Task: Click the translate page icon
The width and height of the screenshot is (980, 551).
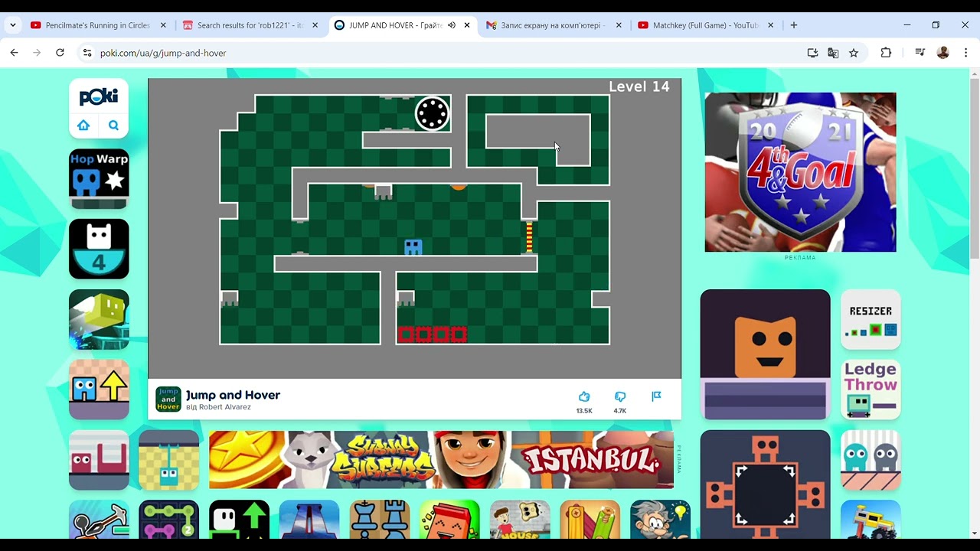Action: (x=833, y=53)
